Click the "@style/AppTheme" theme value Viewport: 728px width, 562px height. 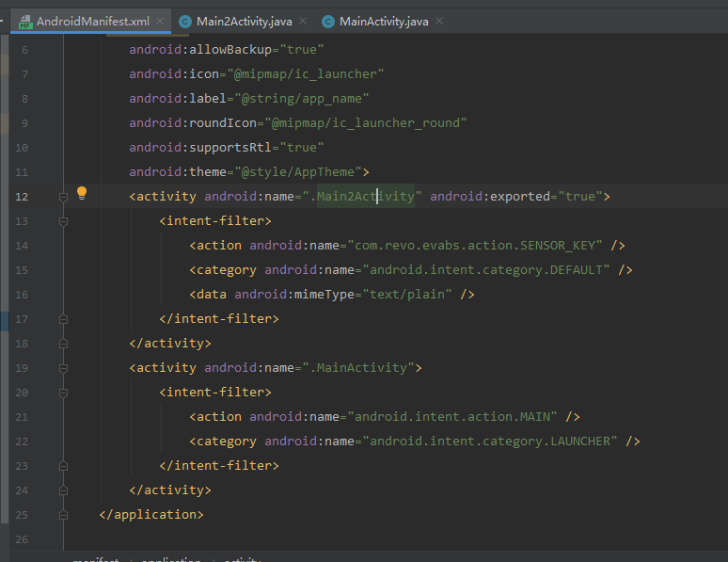298,172
